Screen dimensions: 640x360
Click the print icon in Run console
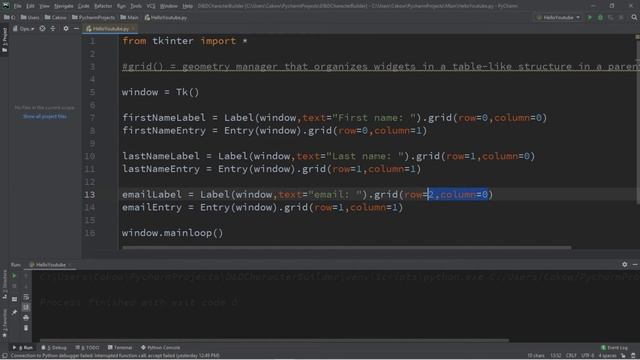click(x=26, y=317)
